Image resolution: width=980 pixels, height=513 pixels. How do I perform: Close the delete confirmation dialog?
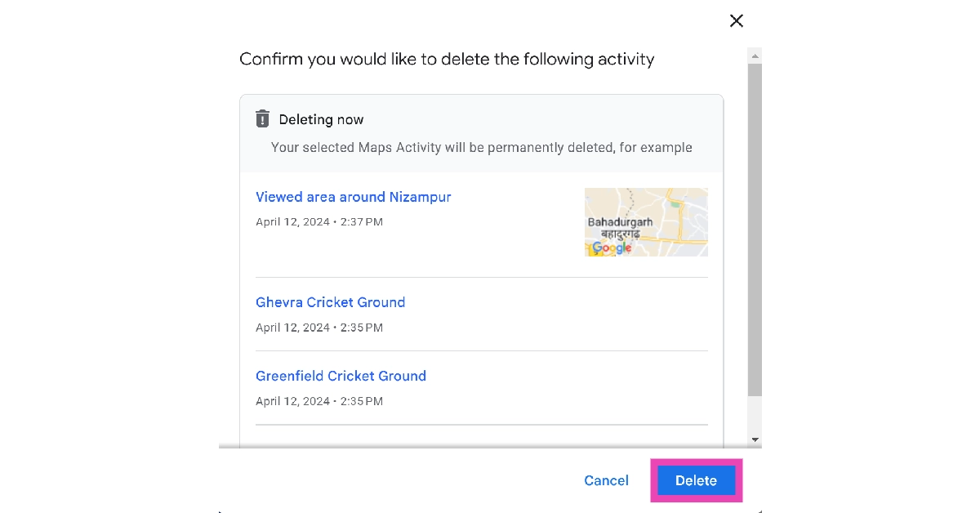click(x=736, y=21)
